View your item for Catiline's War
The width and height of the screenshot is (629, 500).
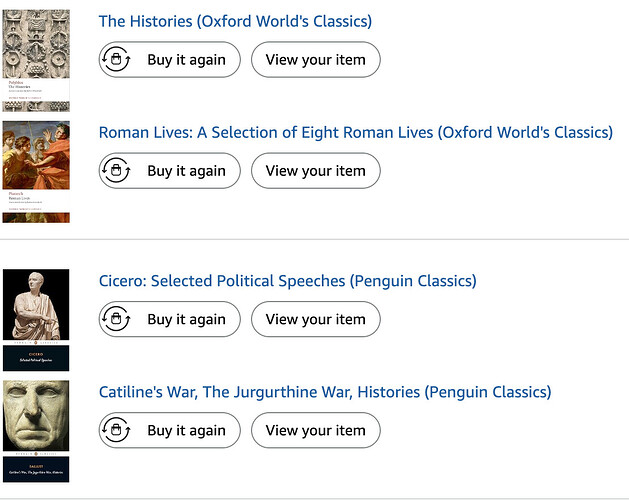click(x=316, y=431)
